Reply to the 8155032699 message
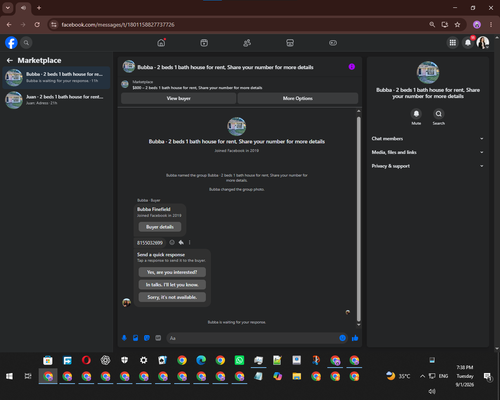 pos(181,242)
